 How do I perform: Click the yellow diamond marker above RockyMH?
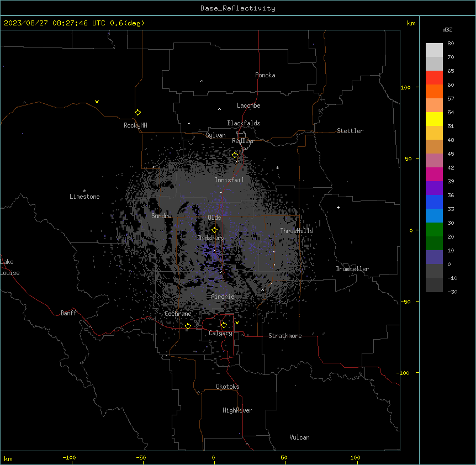(x=137, y=113)
